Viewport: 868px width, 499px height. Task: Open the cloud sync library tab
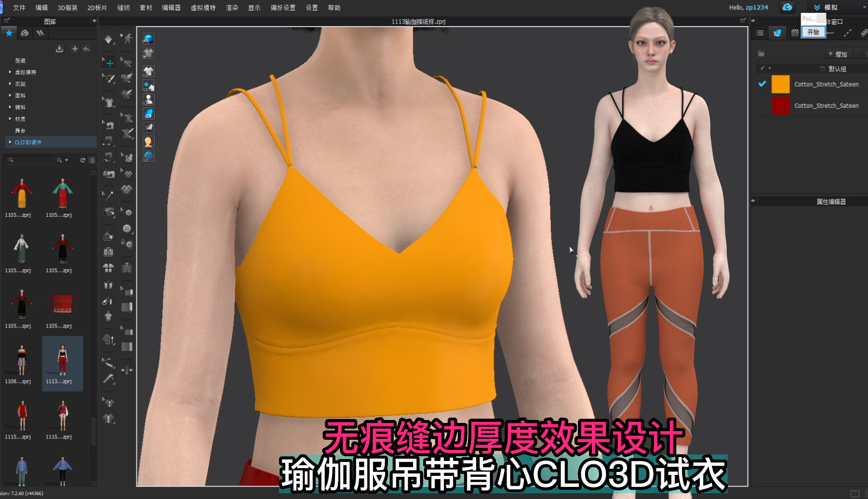coord(25,33)
